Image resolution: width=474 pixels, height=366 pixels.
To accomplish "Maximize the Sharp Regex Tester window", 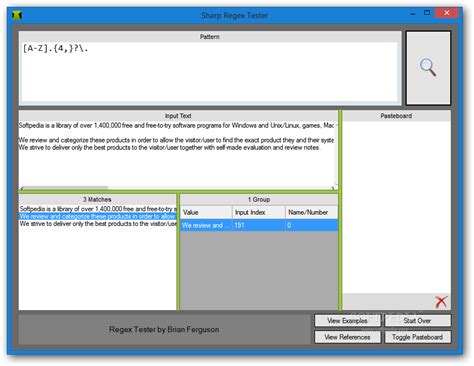I will pos(427,13).
